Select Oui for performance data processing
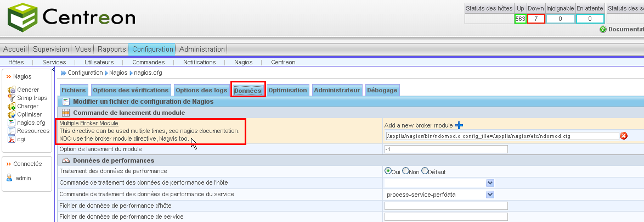The width and height of the screenshot is (644, 222). [x=388, y=171]
